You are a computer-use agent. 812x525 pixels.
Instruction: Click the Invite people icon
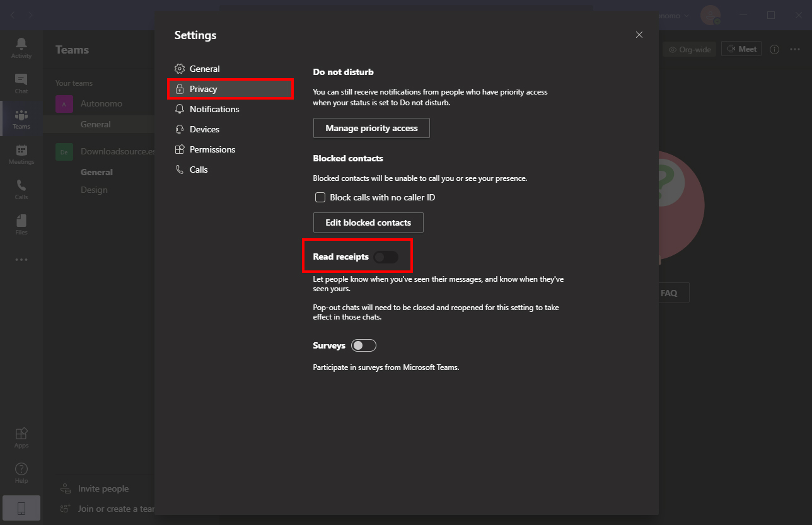click(x=65, y=488)
